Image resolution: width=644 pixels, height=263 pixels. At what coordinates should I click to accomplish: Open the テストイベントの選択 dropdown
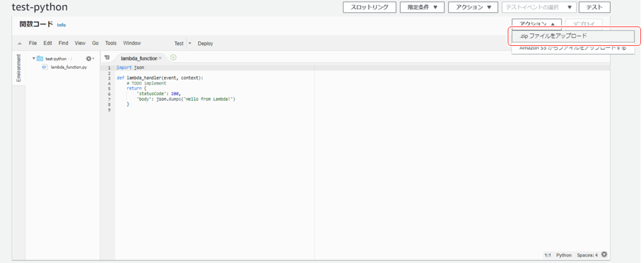(x=539, y=8)
